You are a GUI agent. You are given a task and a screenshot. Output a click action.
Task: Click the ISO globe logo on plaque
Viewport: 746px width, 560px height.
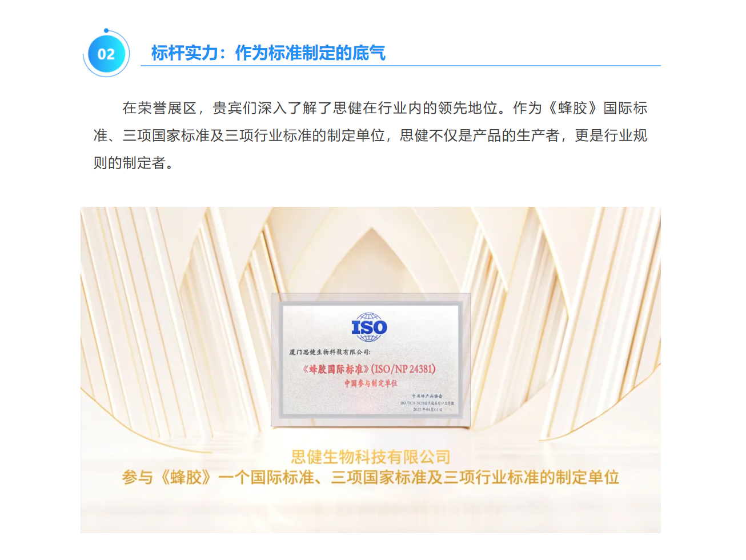tap(369, 327)
